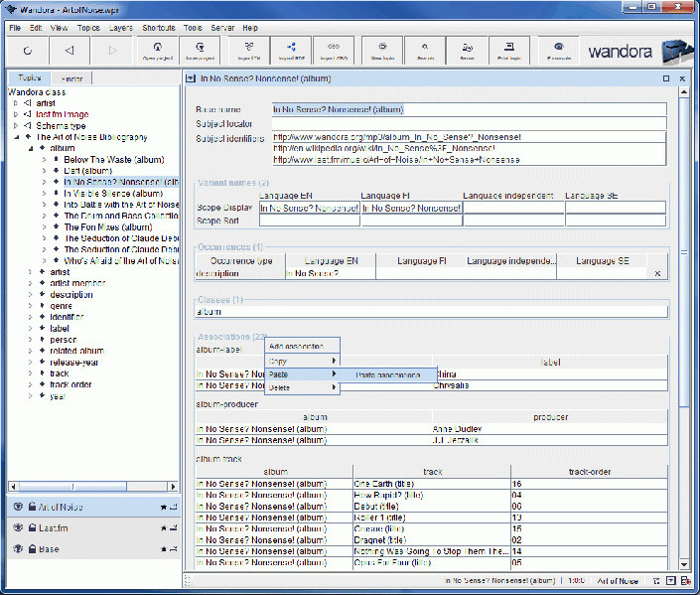Viewport: 700px width, 595px height.
Task: Expand the genre tree node
Action: [29, 306]
